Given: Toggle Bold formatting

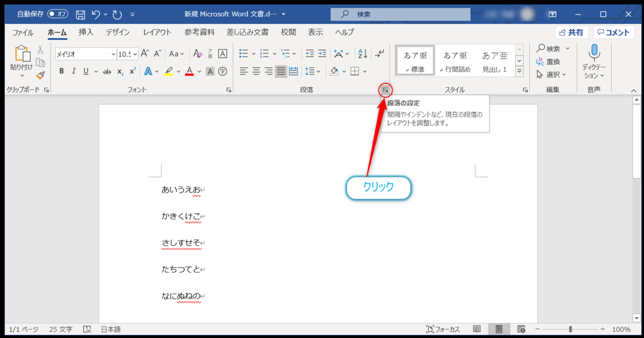Looking at the screenshot, I should 62,71.
